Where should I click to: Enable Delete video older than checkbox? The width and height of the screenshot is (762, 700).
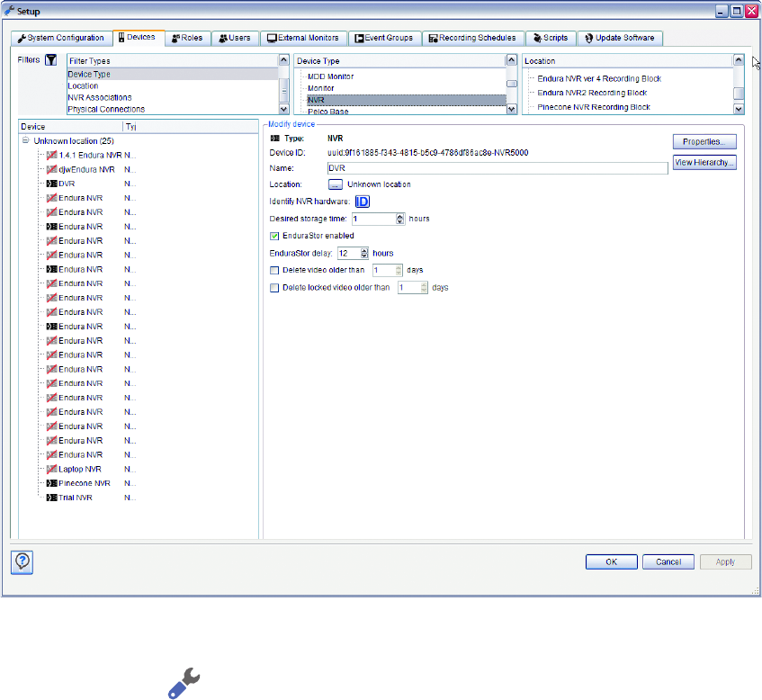pyautogui.click(x=275, y=270)
